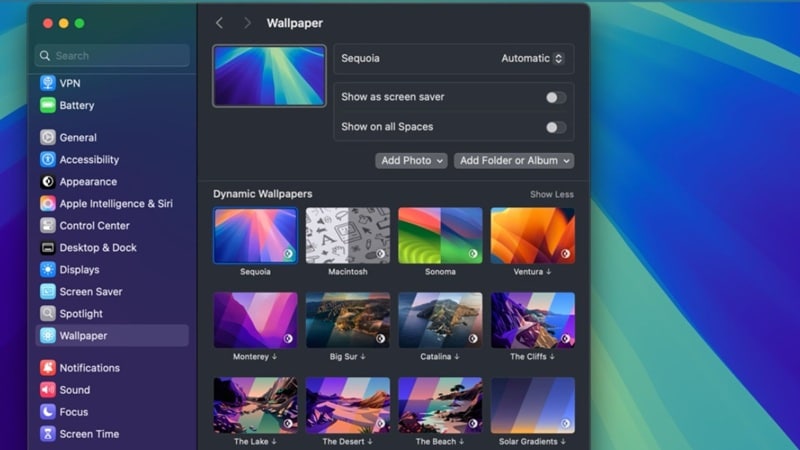Pick the Big Sur wallpaper thumbnail
Screen dimensions: 800x450
pos(347,320)
